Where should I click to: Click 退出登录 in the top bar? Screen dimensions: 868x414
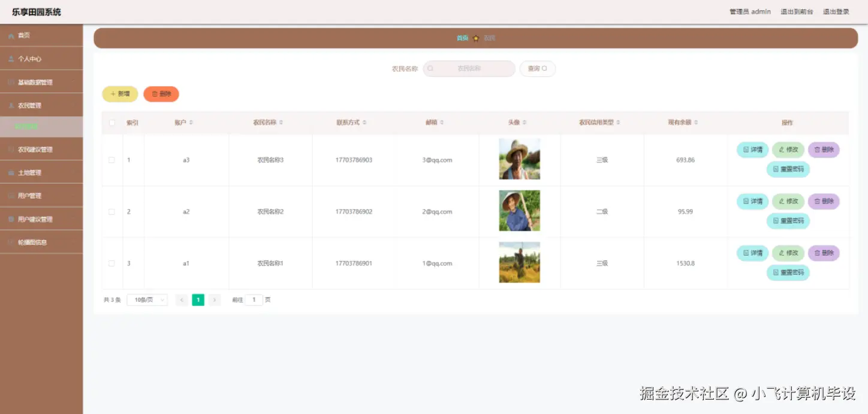tap(836, 12)
